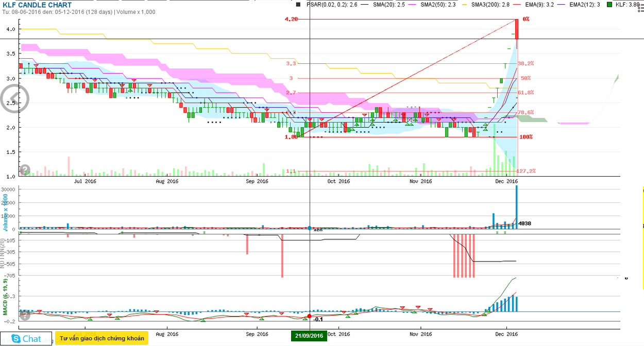Toggle the EMA2(12) legend series
644x346 pixels.
click(x=580, y=4)
